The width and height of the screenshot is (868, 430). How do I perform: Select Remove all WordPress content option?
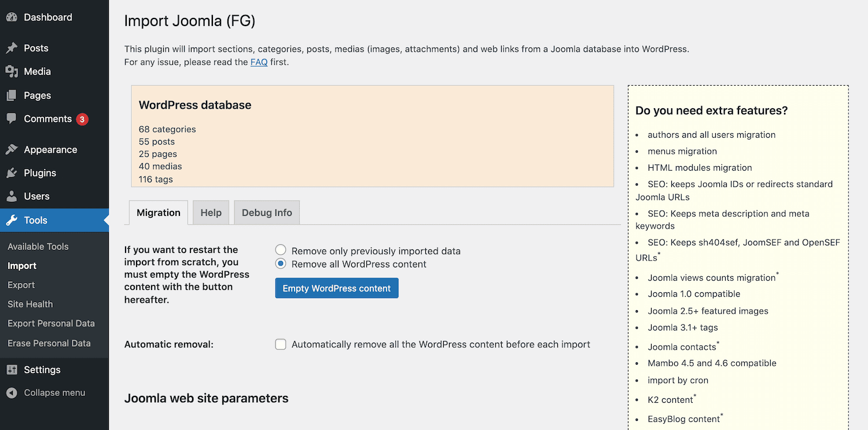[x=281, y=263]
